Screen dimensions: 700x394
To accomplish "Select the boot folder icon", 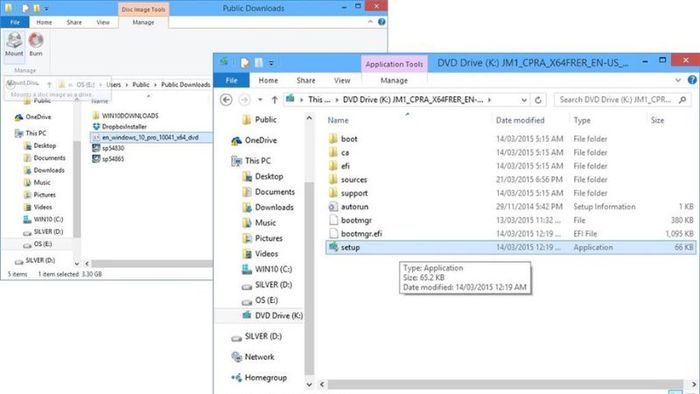I will click(x=333, y=139).
